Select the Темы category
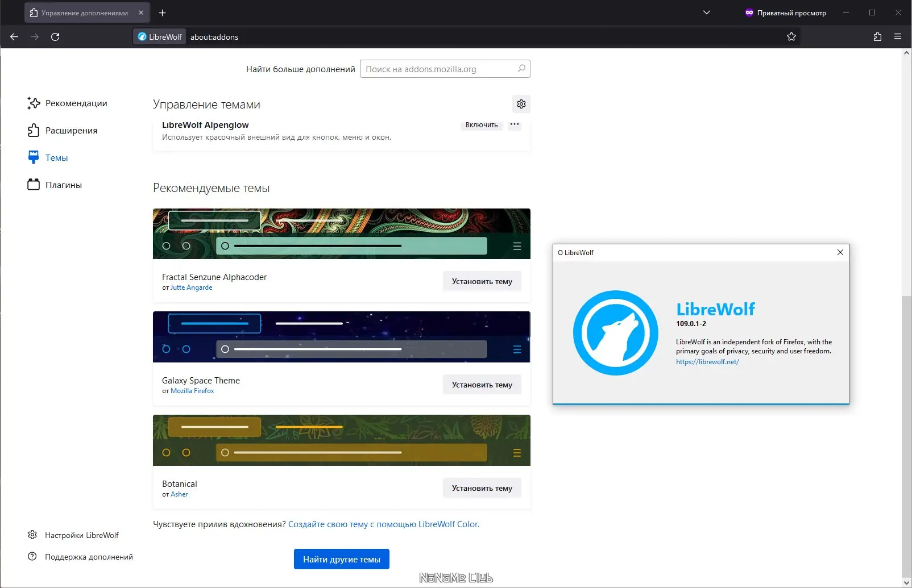 point(48,158)
